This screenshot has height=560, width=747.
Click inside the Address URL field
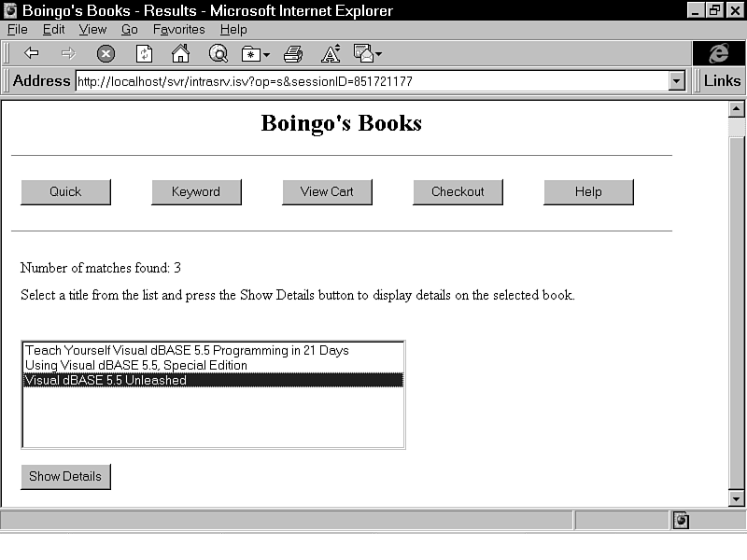372,81
